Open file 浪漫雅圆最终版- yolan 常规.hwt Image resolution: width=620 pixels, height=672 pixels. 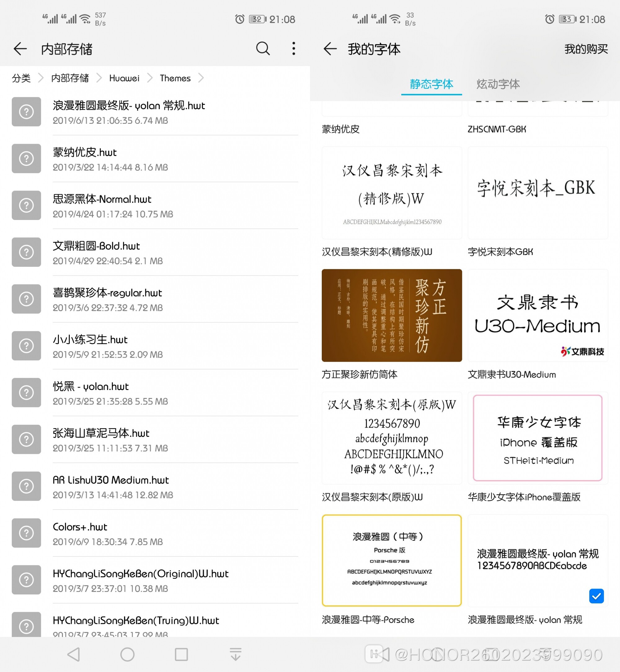tap(155, 112)
